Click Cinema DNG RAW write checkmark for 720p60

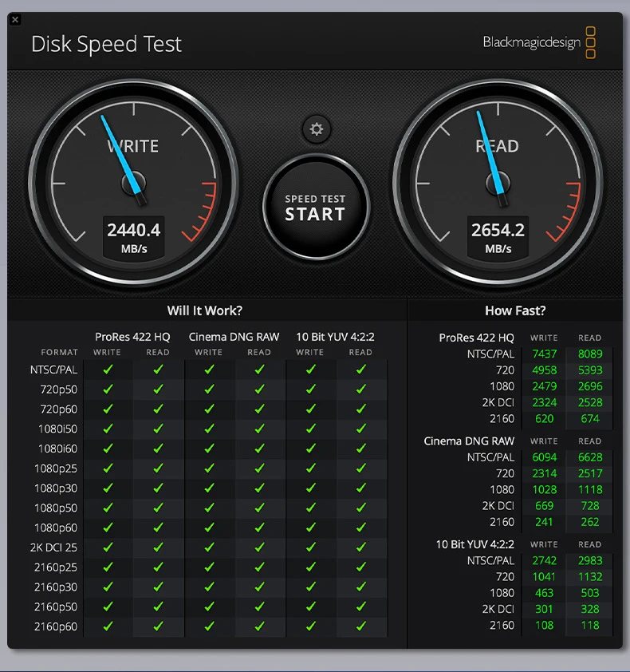click(x=209, y=409)
